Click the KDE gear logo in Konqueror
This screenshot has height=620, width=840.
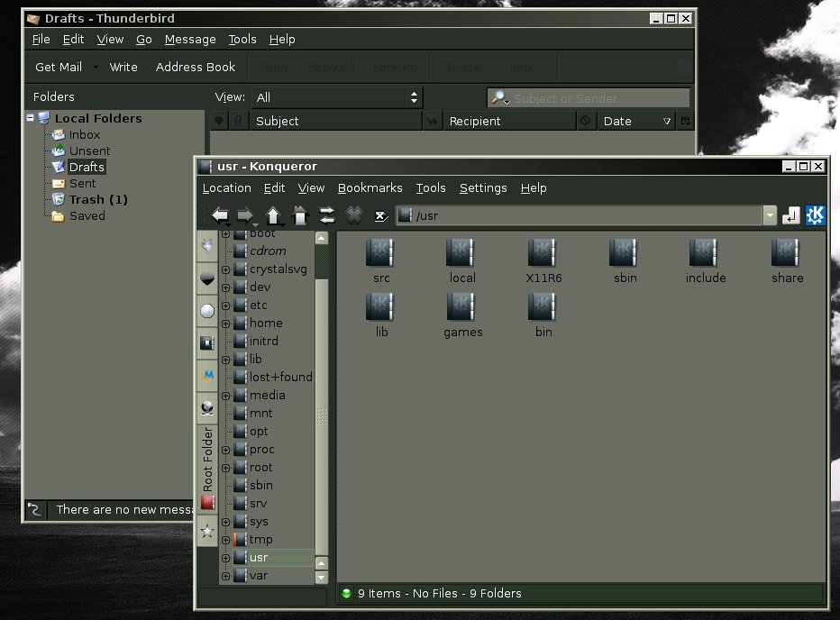(816, 215)
